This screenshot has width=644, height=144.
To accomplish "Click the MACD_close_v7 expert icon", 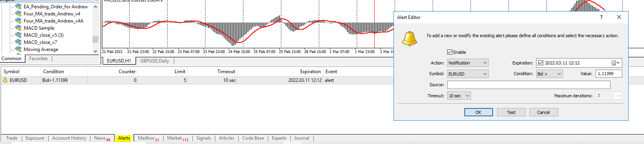I will (x=18, y=42).
